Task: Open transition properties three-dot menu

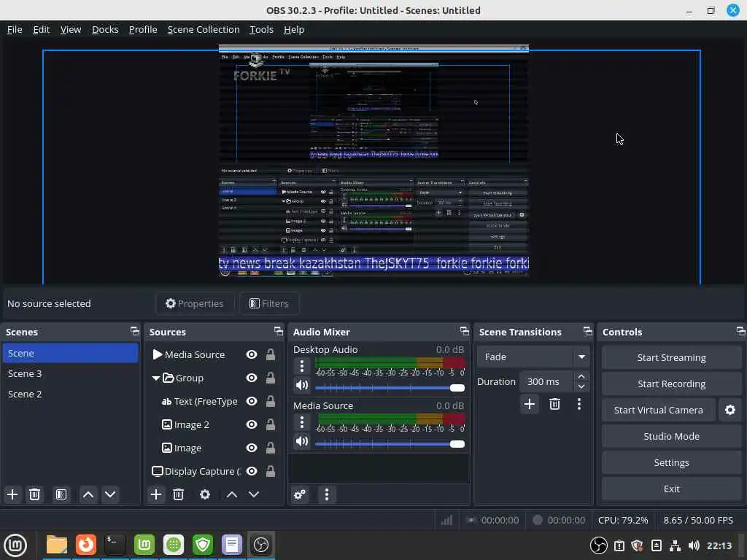Action: click(x=579, y=404)
